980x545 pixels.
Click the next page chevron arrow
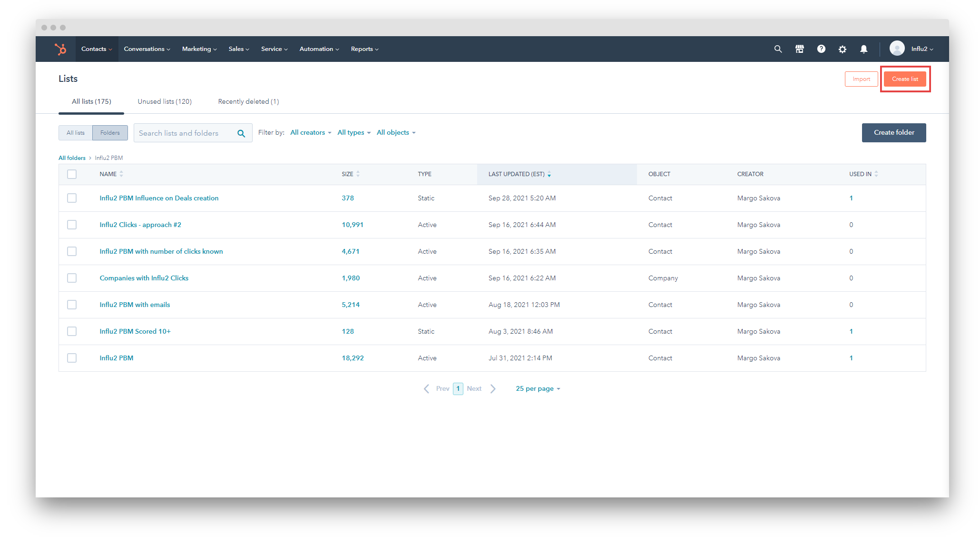click(493, 389)
